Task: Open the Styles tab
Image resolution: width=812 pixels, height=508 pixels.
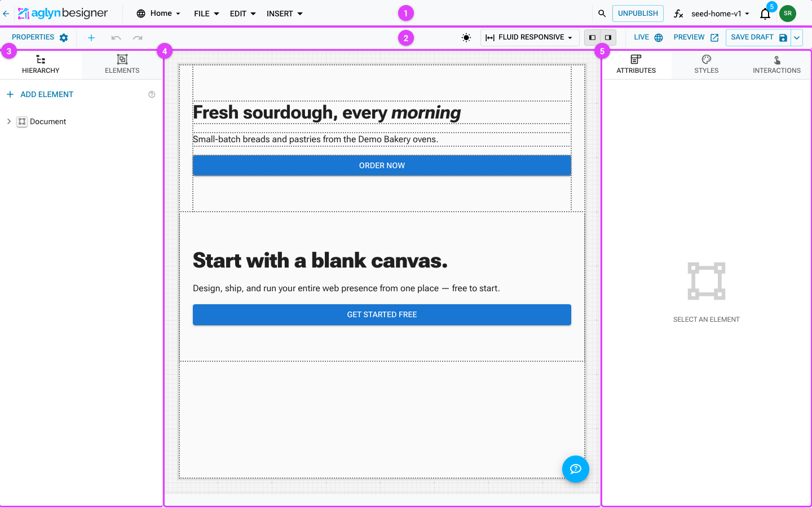Action: [707, 64]
